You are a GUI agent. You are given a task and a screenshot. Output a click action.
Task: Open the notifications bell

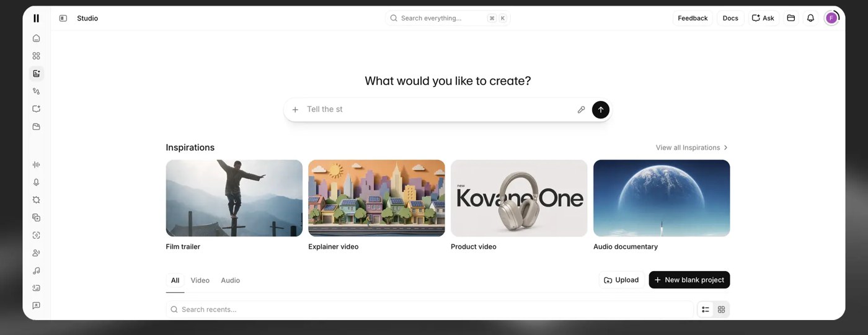click(810, 18)
